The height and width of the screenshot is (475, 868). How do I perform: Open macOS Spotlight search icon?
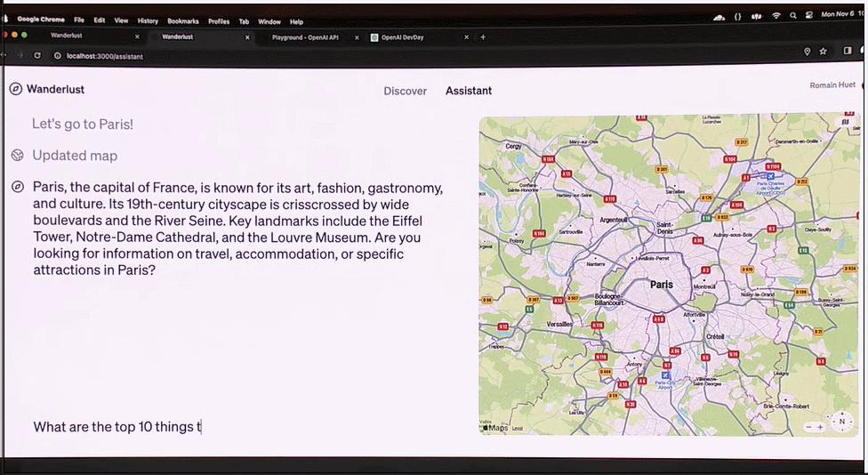(792, 15)
